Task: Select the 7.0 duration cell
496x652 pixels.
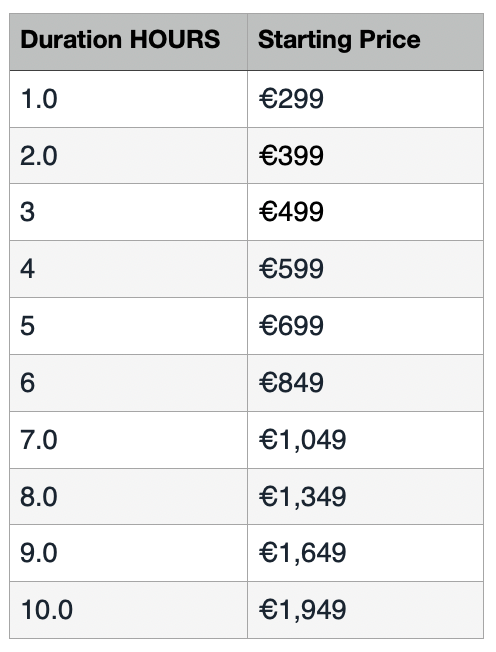Action: 128,440
